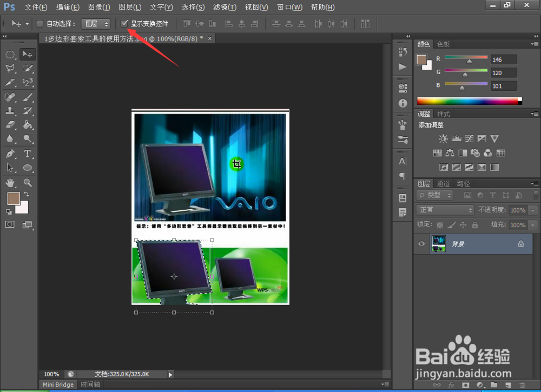The width and height of the screenshot is (541, 392).
Task: Switch to the 路径 tab
Action: [x=463, y=183]
